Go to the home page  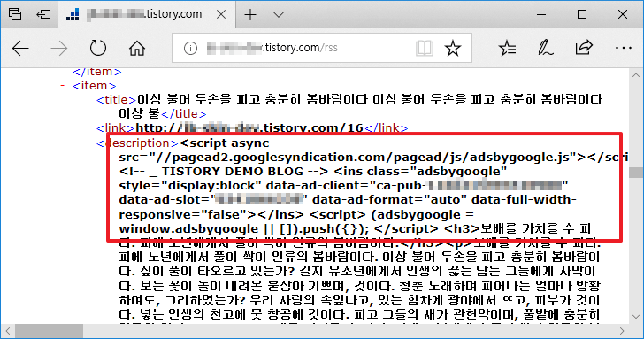137,48
